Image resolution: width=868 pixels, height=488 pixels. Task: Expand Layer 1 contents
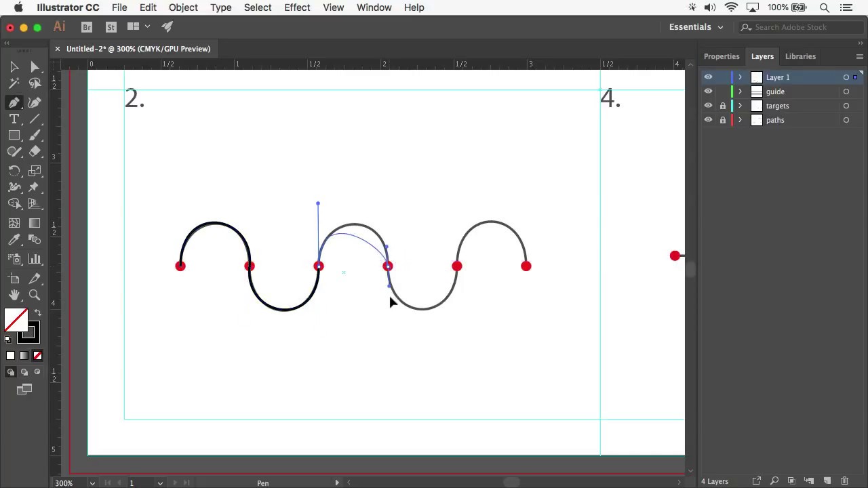740,77
